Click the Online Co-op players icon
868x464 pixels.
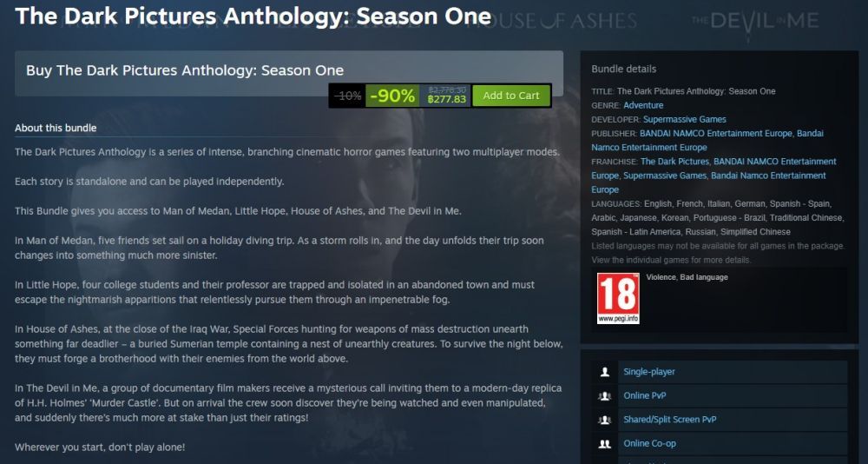pos(604,443)
